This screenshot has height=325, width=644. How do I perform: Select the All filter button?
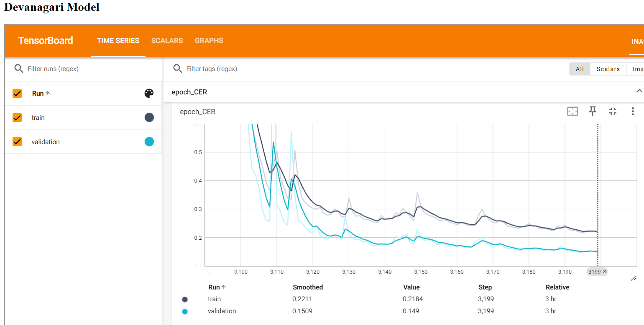tap(580, 69)
